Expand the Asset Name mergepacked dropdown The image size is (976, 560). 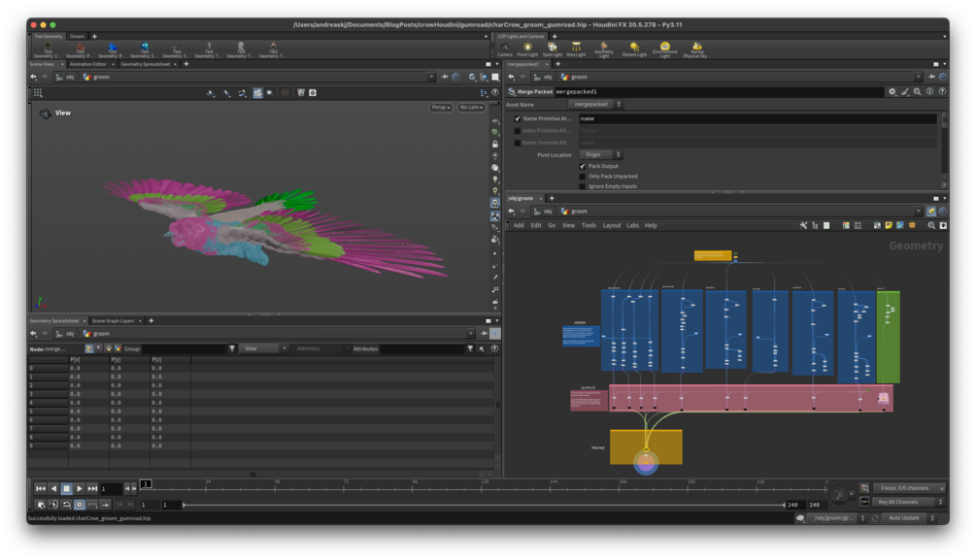595,104
